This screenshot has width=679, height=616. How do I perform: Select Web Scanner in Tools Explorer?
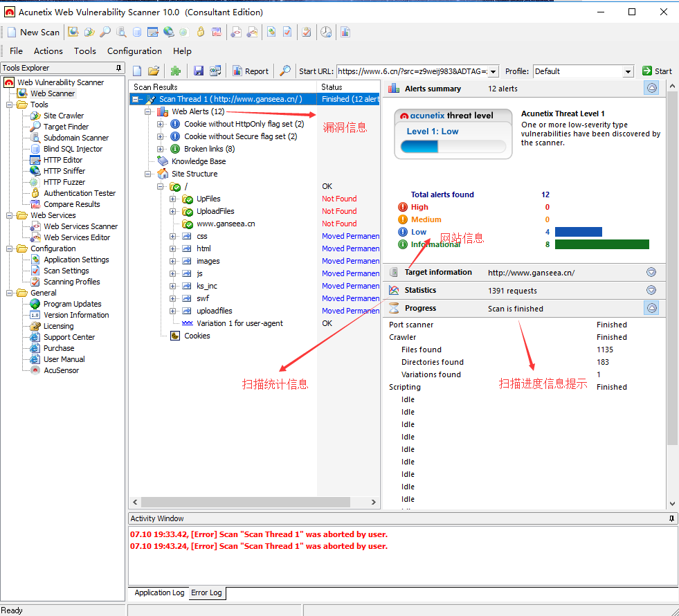[53, 93]
